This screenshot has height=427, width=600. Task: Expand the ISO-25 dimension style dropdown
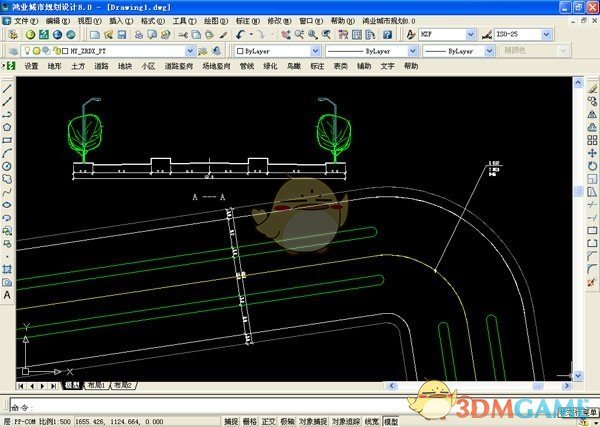[x=546, y=35]
